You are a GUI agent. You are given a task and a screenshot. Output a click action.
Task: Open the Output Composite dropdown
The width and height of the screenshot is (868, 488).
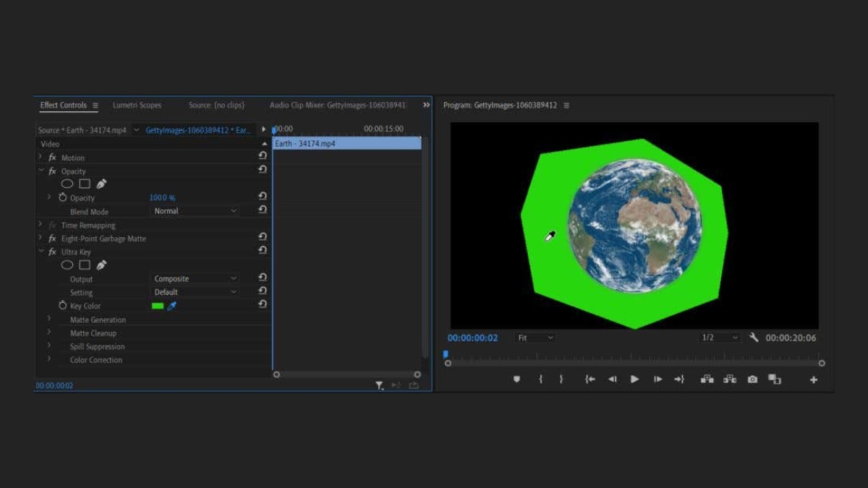coord(195,278)
